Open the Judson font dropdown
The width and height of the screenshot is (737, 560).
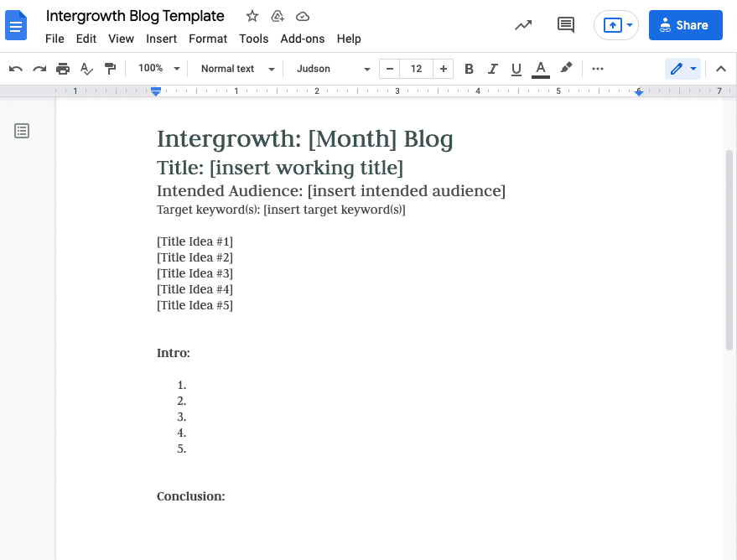330,69
